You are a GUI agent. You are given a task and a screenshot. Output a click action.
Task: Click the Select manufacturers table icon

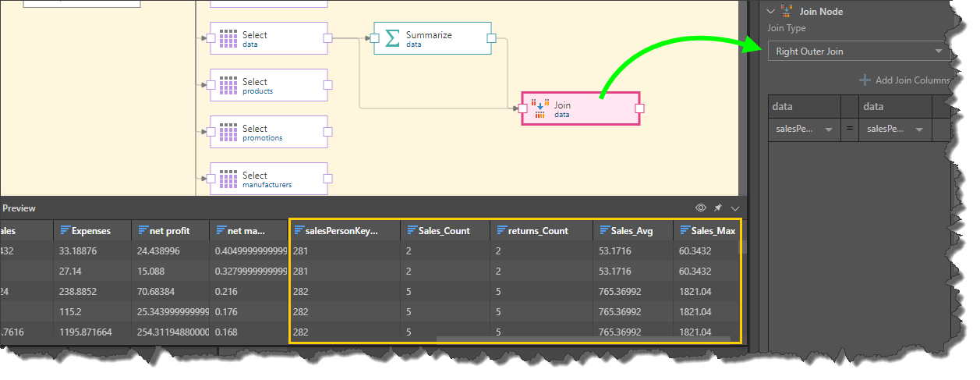click(228, 179)
